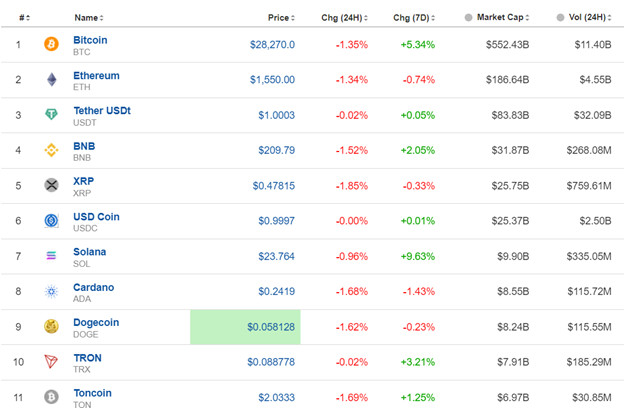Select XRP 24H change -1.85%
Viewport: 624px width, 408px height.
click(x=352, y=185)
